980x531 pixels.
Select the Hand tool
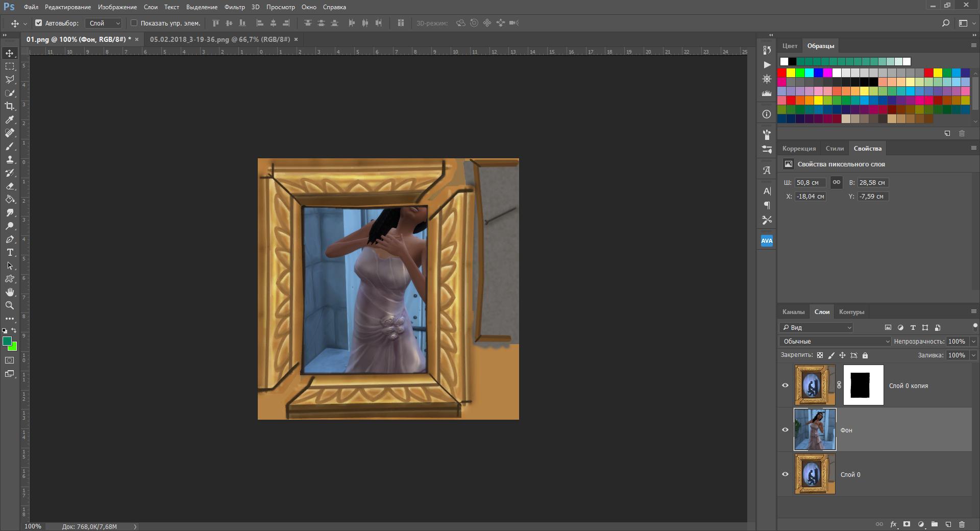[x=10, y=292]
